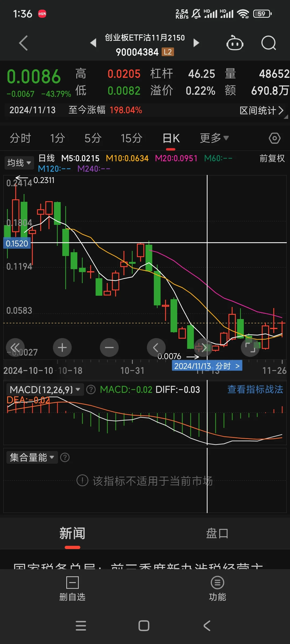The width and height of the screenshot is (290, 644).
Task: Open chart settings hexagon gear icon
Action: (274, 138)
